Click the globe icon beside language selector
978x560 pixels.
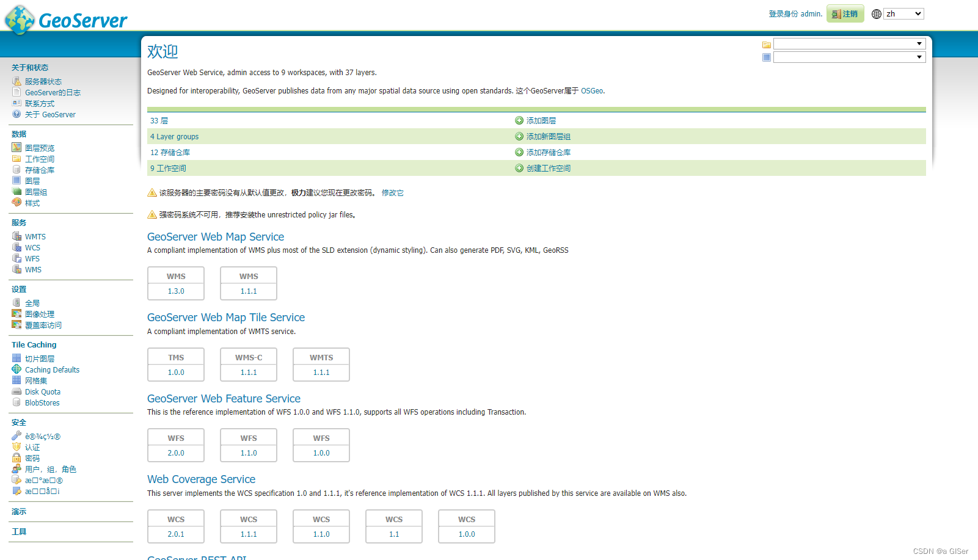[x=877, y=13]
